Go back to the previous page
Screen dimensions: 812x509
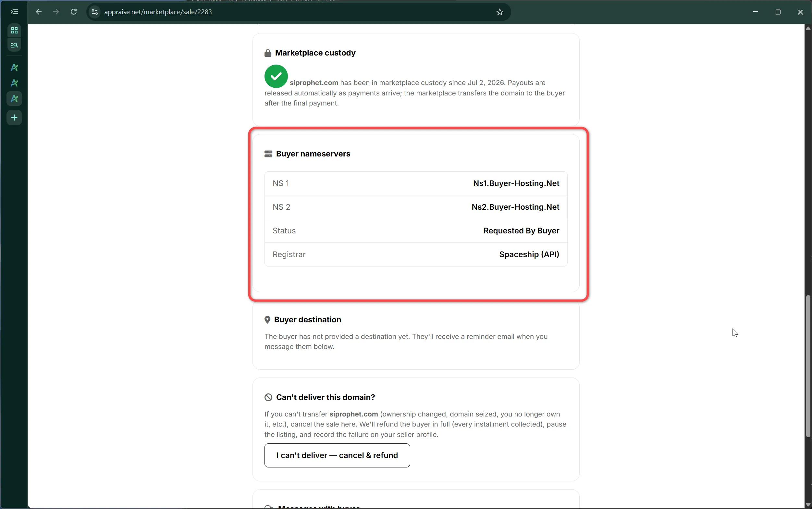tap(39, 12)
